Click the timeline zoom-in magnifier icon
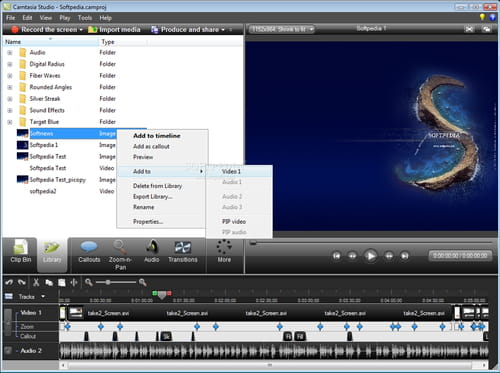500x373 pixels. (x=143, y=282)
